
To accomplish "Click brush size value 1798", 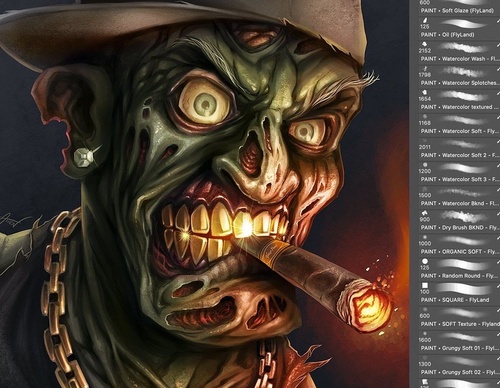I will [x=425, y=75].
